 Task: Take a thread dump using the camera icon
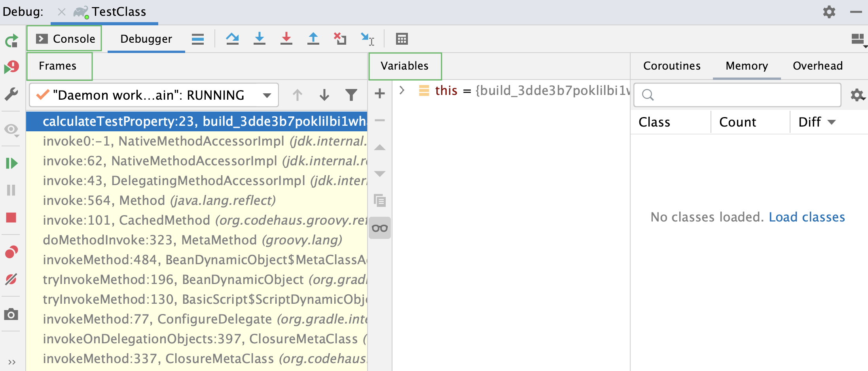point(11,314)
